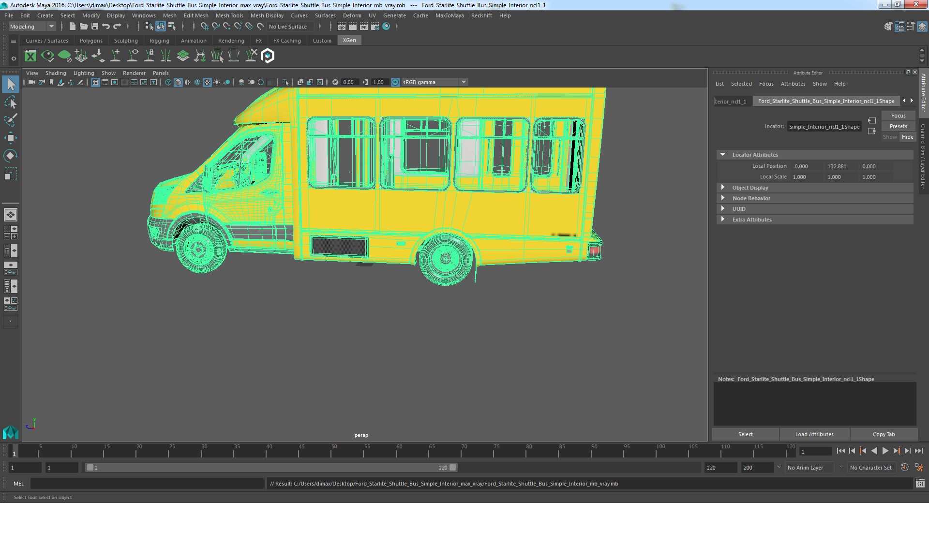The image size is (929, 560).
Task: Click the Save scene icon
Action: coord(95,26)
